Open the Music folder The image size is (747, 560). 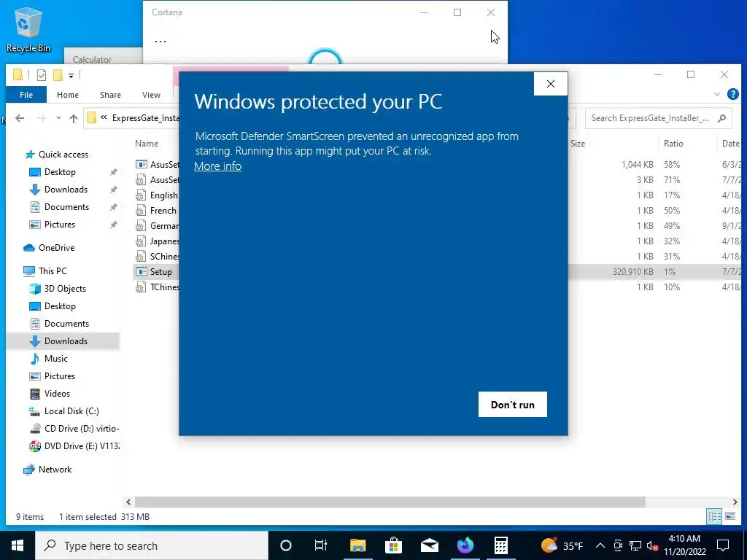point(55,359)
